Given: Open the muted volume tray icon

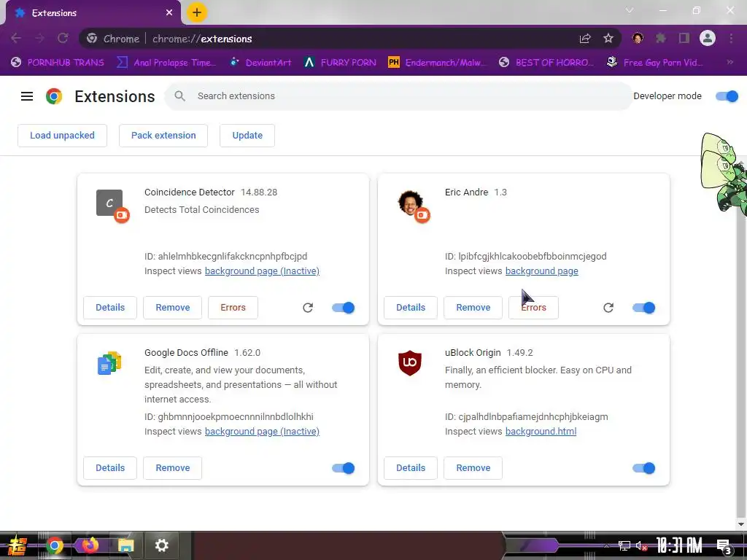Looking at the screenshot, I should (x=642, y=545).
